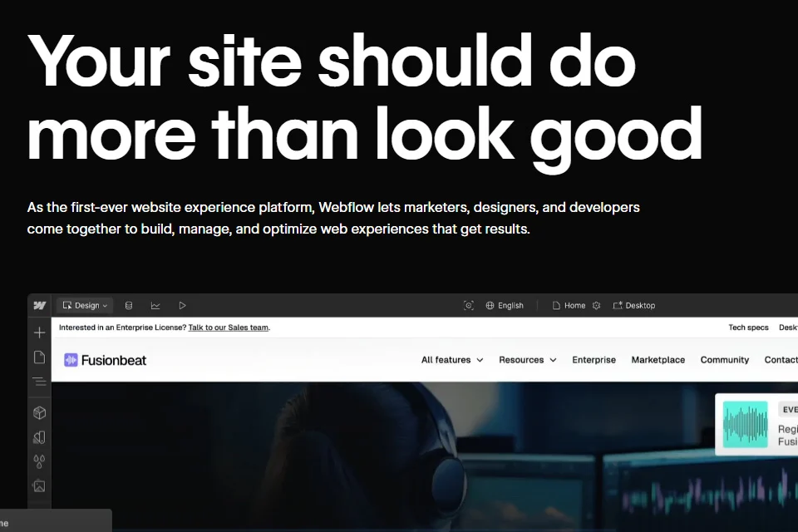
Task: Open the Pages panel icon
Action: [x=39, y=357]
